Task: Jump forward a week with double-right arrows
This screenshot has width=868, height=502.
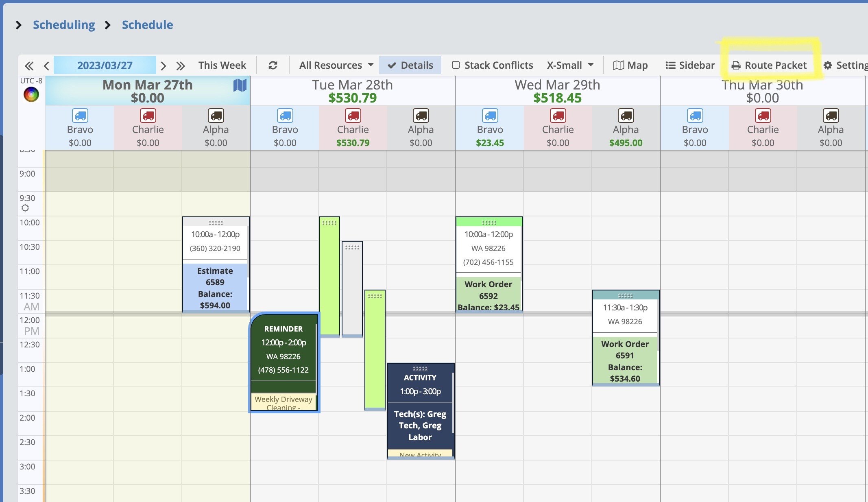Action: coord(181,65)
